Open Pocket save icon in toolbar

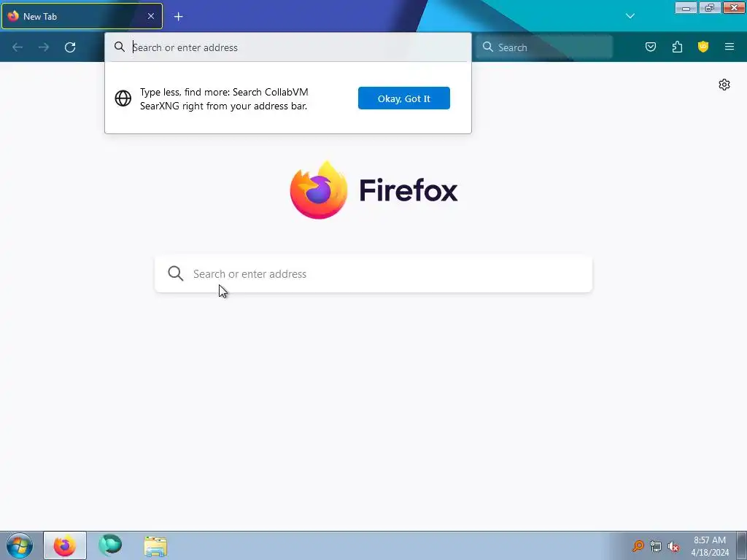click(x=650, y=47)
